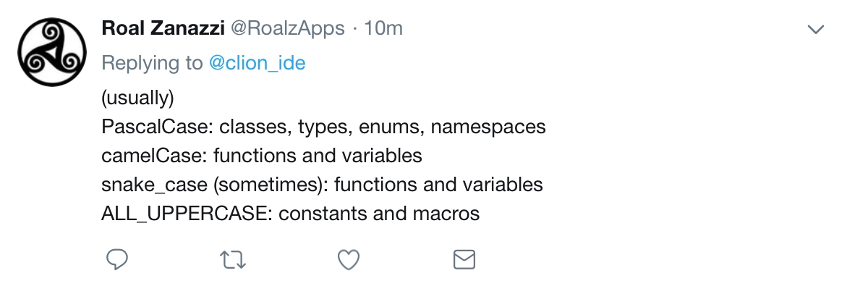Screen dimensions: 868x281
Task: Click the ALL_UPPERCASE line of tweet text
Action: pos(291,214)
